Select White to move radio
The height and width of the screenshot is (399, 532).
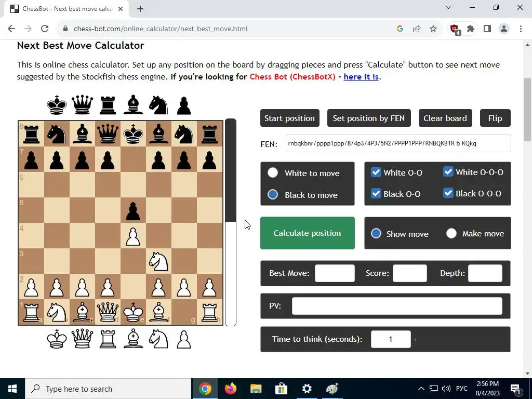[273, 172]
